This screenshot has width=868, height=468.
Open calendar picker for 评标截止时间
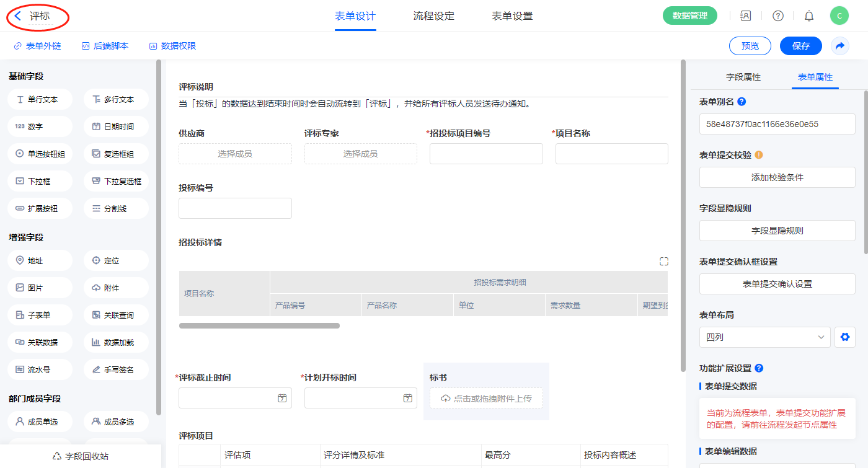(282, 398)
